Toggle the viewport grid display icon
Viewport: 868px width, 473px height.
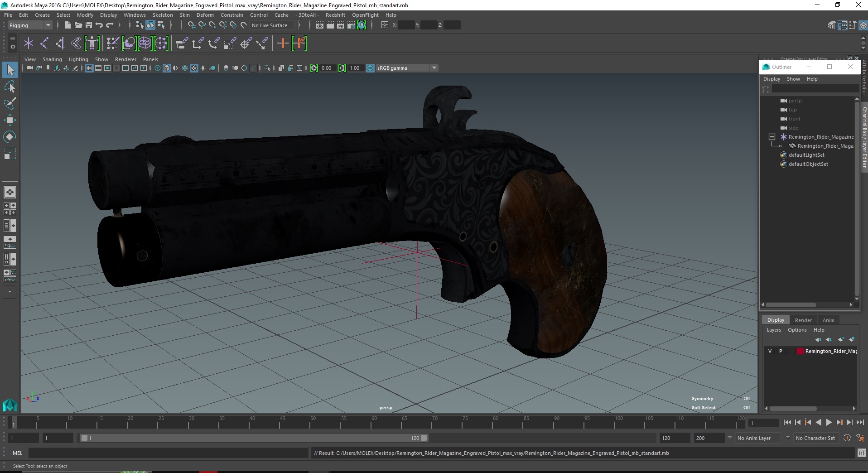point(89,68)
